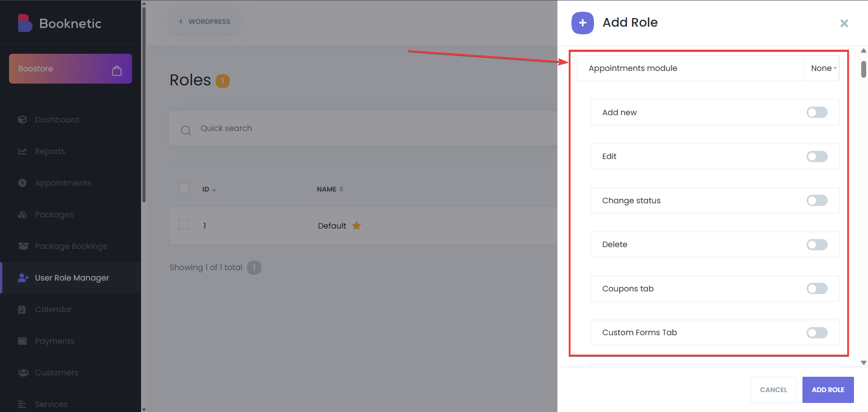
Task: Open Payments from the sidebar
Action: point(71,341)
